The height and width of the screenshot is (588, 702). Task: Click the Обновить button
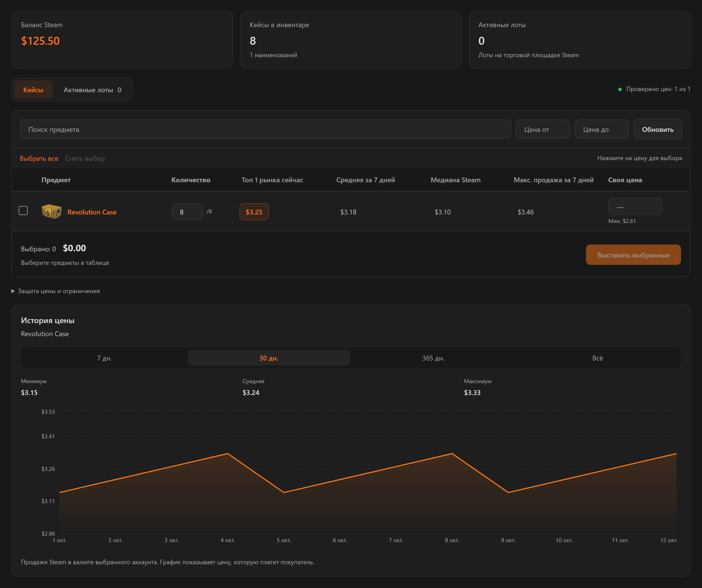tap(658, 129)
